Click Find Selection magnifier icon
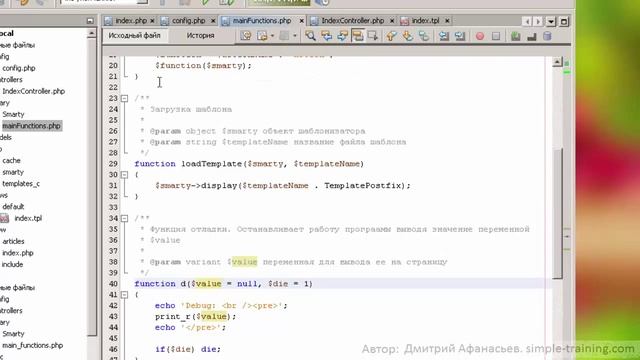640x360 pixels. point(310,36)
